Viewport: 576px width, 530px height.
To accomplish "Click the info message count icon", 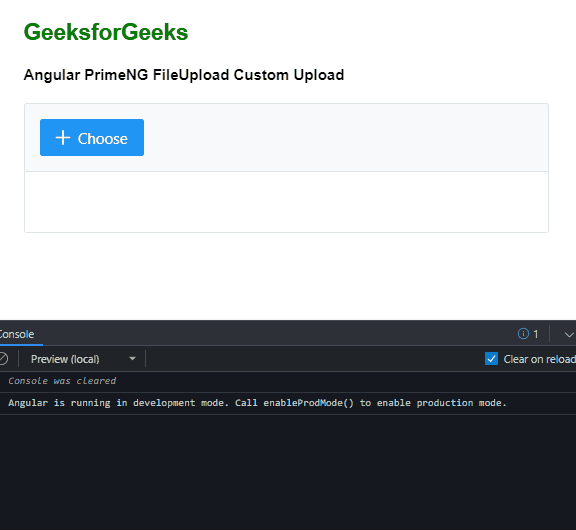I will (523, 334).
